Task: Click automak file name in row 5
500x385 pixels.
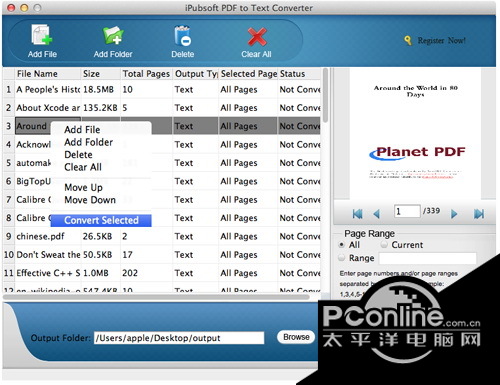Action: click(34, 163)
